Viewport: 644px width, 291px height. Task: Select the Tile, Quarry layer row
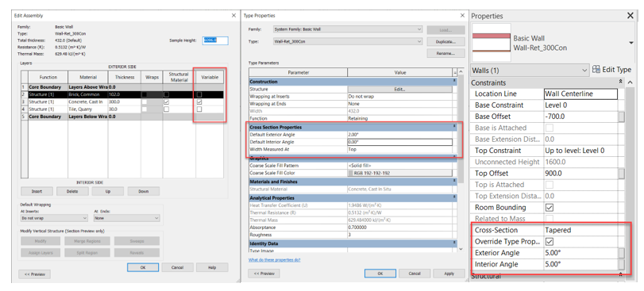122,109
